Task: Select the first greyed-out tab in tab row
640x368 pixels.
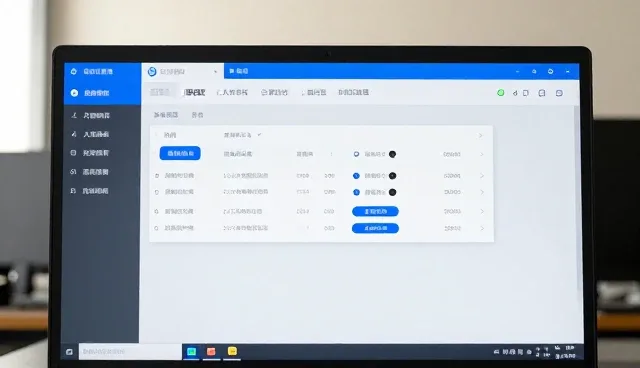Action: click(160, 92)
